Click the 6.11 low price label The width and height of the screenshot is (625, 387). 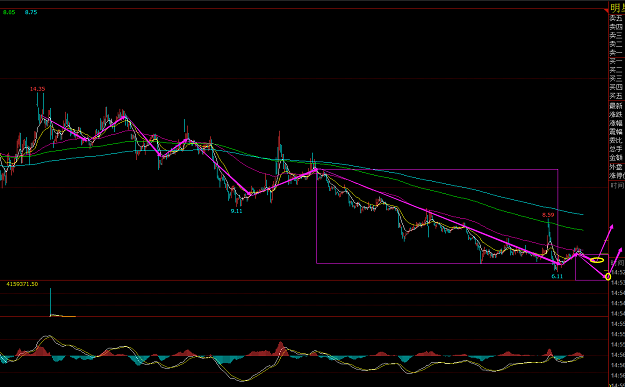click(x=557, y=276)
